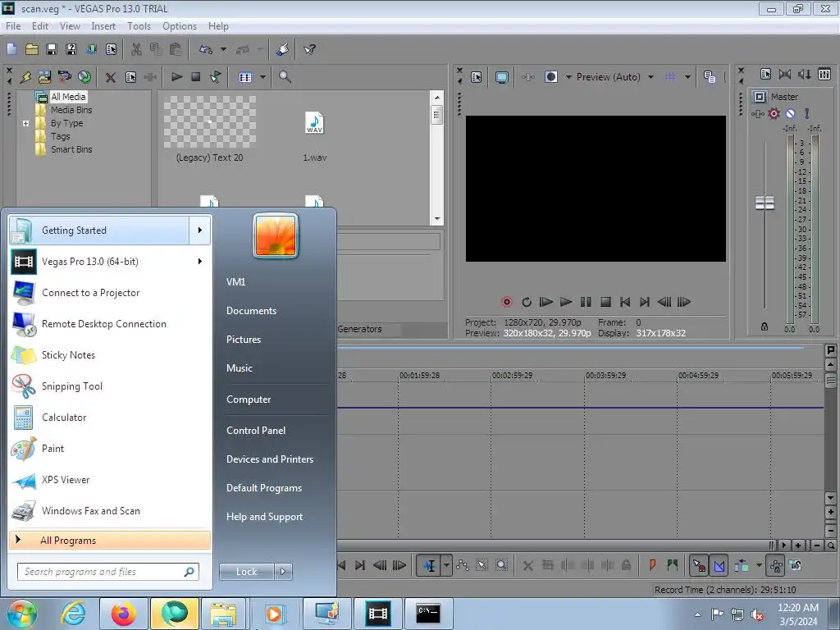Open the Media Bins folder

click(71, 110)
